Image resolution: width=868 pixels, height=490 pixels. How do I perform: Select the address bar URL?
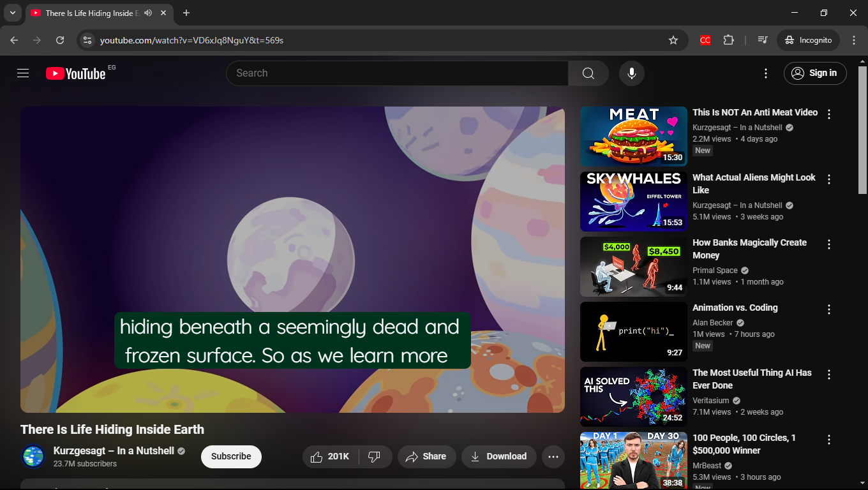click(191, 40)
